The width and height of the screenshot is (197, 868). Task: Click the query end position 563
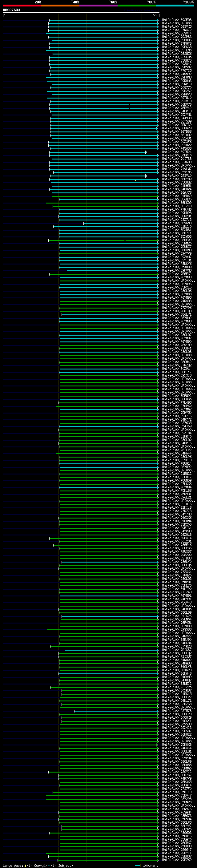coord(155,15)
